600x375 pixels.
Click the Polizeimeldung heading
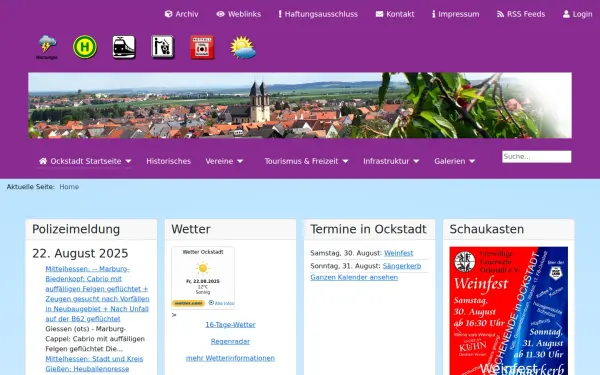76,229
